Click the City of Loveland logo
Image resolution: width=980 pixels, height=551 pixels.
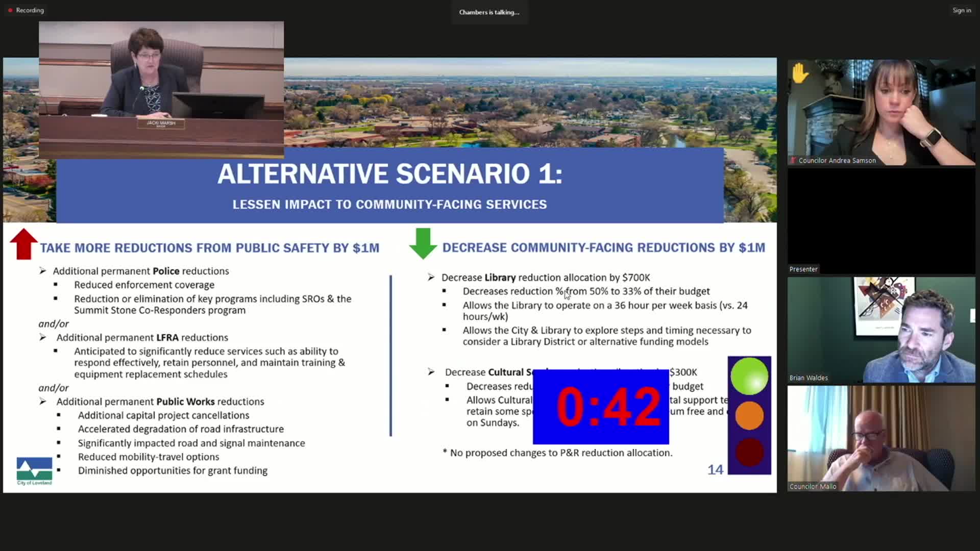[x=34, y=471]
